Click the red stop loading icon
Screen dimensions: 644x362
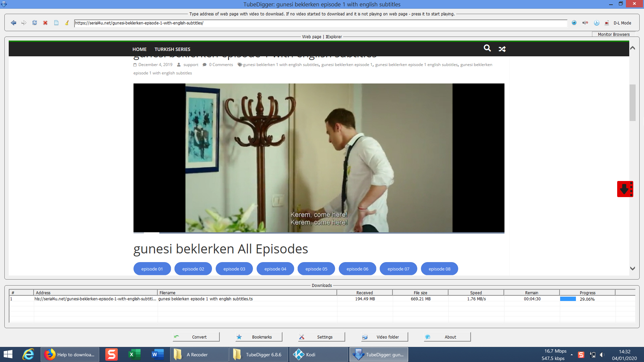[x=45, y=23]
